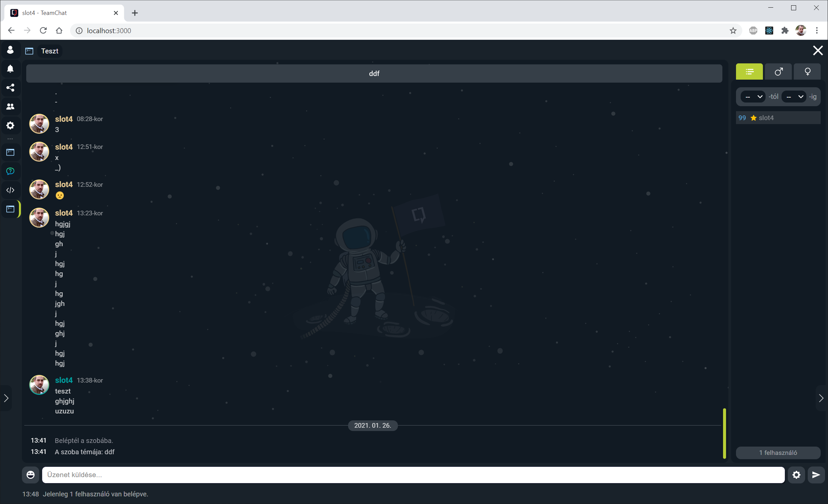Open message settings gear beside input
Image resolution: width=828 pixels, height=504 pixels.
pos(796,474)
